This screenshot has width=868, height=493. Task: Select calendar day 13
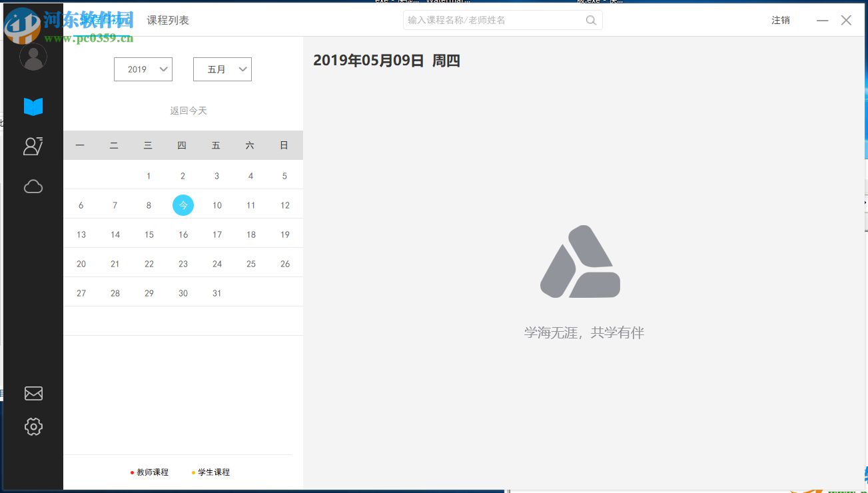[81, 235]
